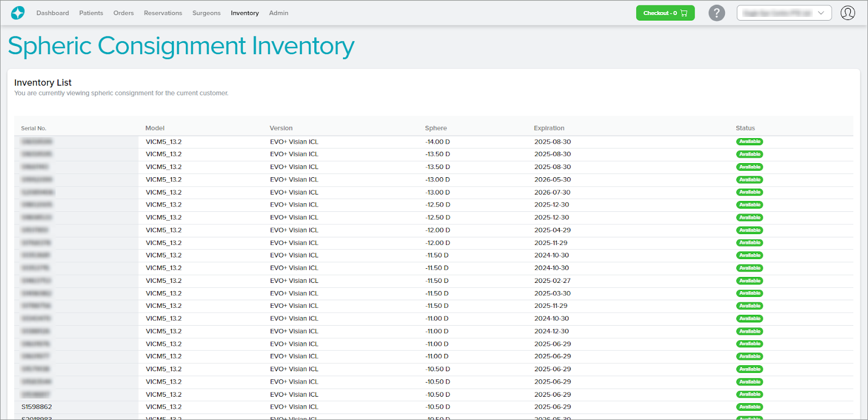Select serial number S1598862 row
868x420 pixels.
tap(37, 407)
